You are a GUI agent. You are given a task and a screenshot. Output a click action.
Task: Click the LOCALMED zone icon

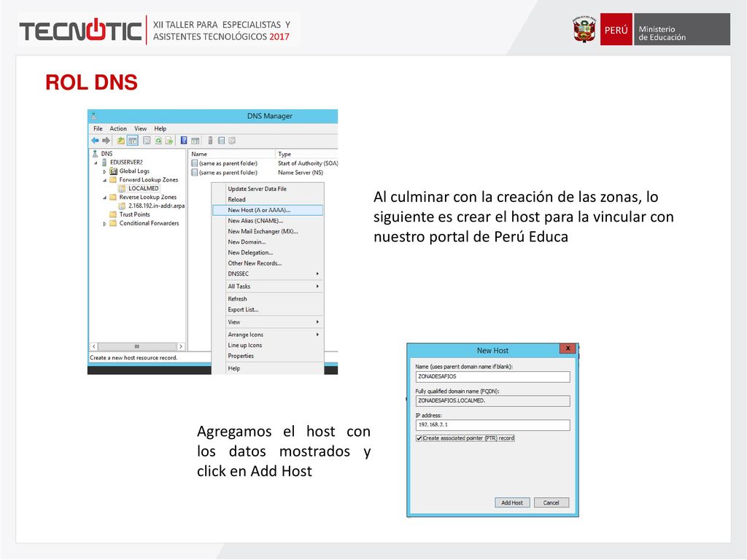[122, 189]
